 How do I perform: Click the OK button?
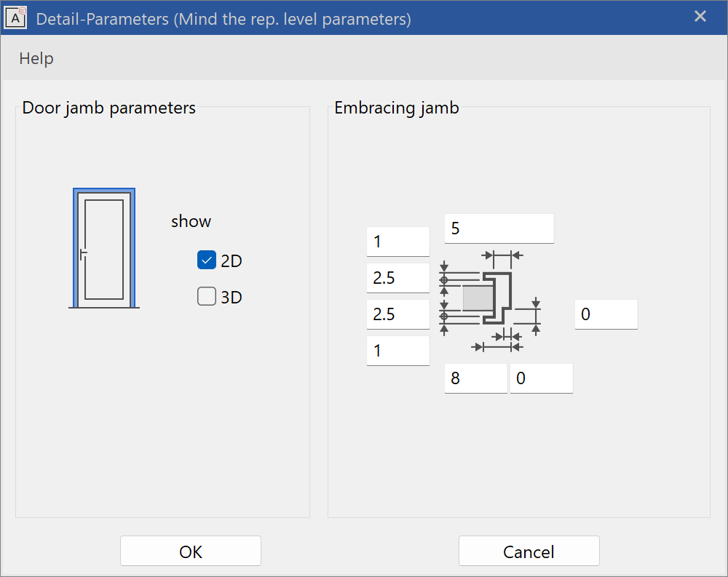190,551
